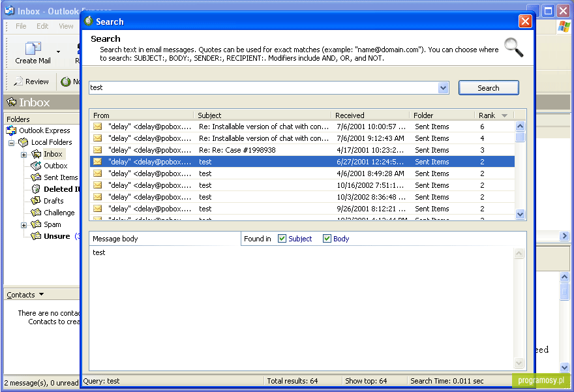The image size is (574, 392).
Task: Click the envelope icon of the highlighted 6/27/2001 message
Action: [x=97, y=161]
